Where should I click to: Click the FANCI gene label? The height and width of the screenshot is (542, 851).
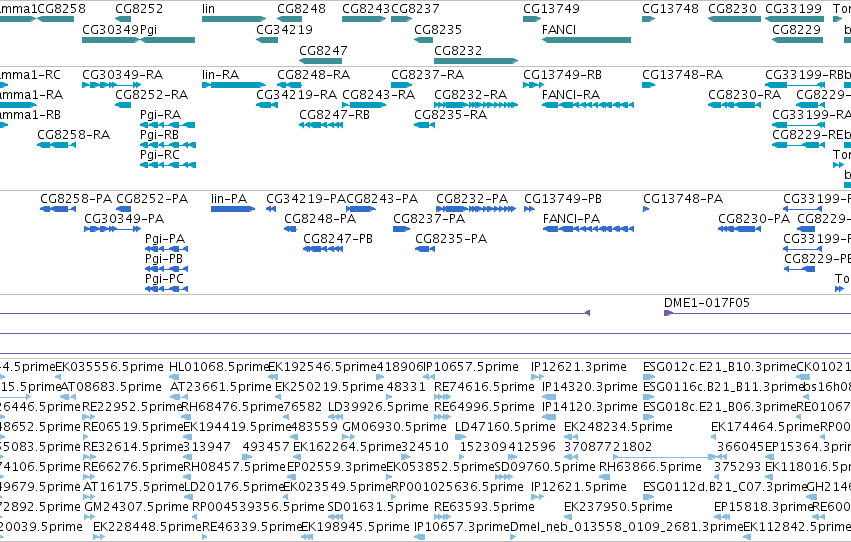(558, 29)
